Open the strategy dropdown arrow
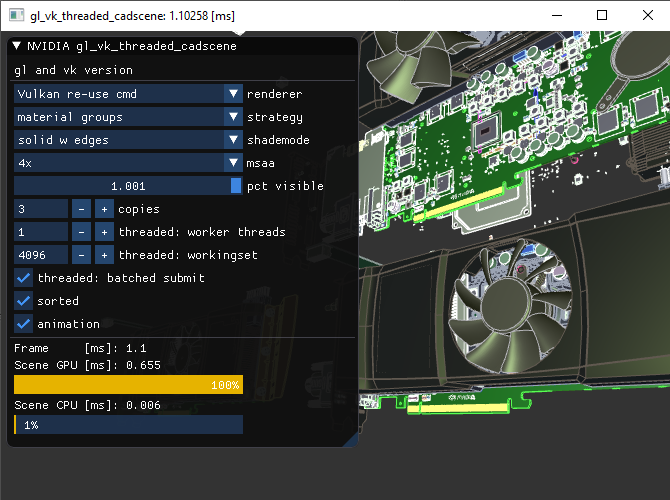Screen dimensions: 670x500 pyautogui.click(x=233, y=117)
